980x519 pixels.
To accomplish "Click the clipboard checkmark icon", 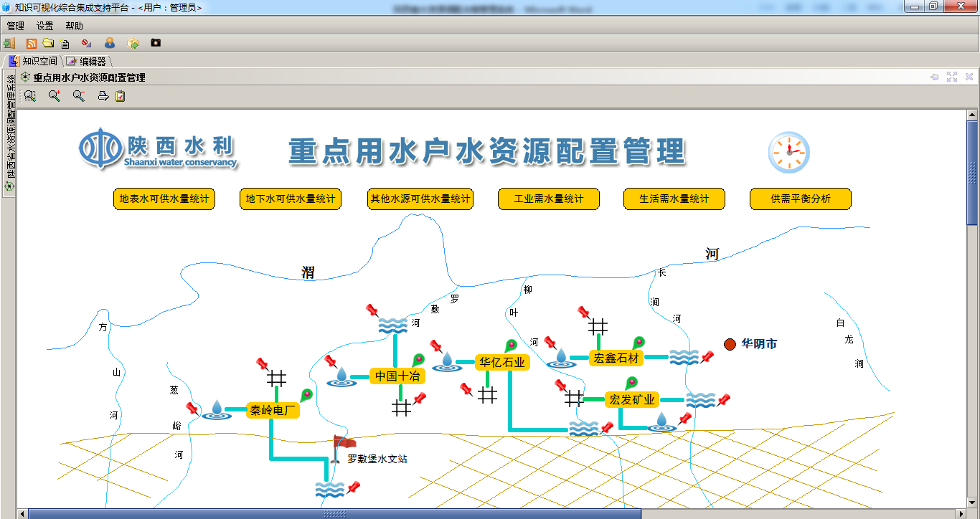I will pyautogui.click(x=121, y=95).
